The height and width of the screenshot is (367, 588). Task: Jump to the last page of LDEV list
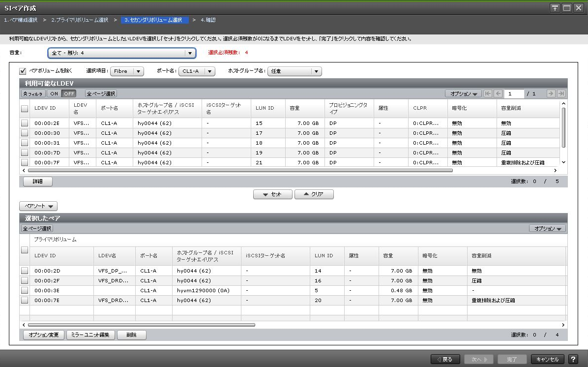[x=561, y=93]
